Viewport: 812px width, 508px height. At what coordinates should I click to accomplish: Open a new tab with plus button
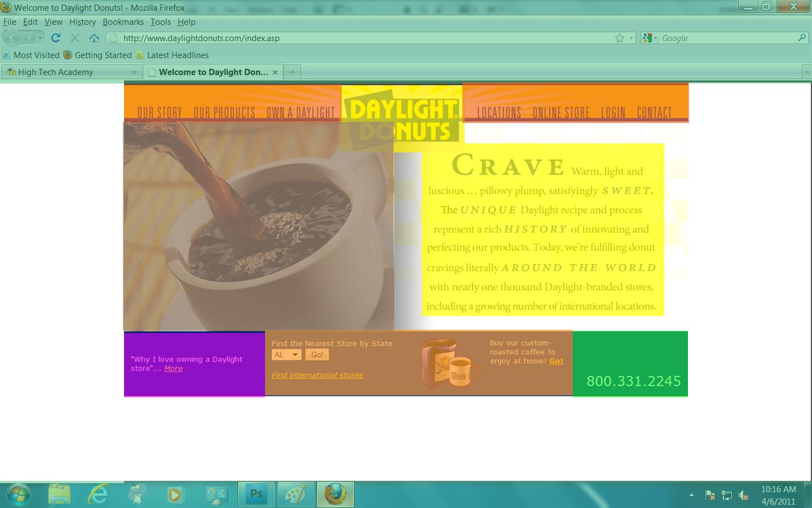click(x=292, y=72)
